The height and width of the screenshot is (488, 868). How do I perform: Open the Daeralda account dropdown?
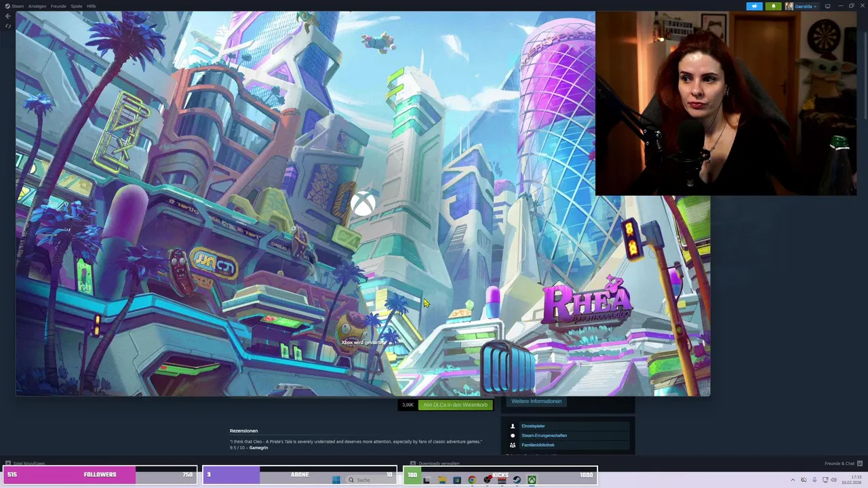pyautogui.click(x=802, y=6)
